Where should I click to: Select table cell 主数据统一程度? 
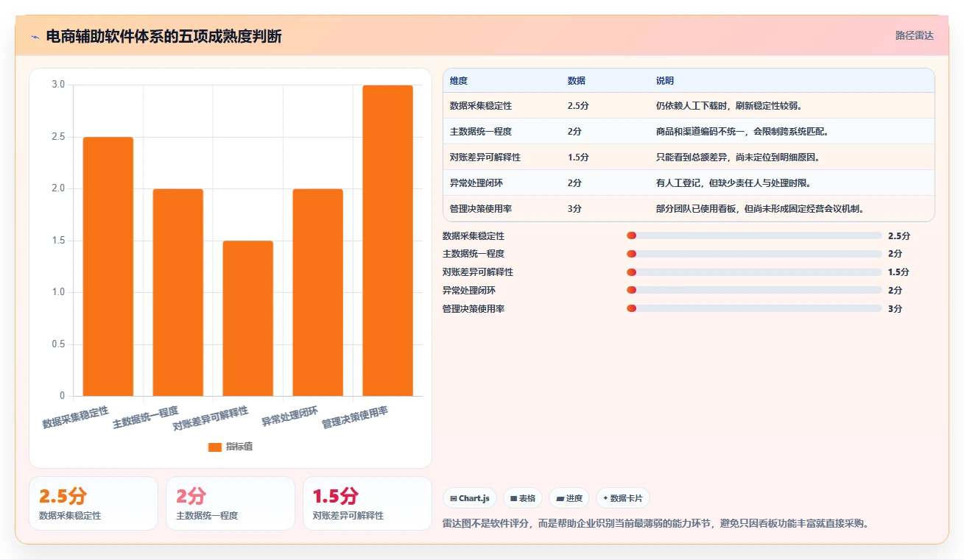click(x=481, y=132)
